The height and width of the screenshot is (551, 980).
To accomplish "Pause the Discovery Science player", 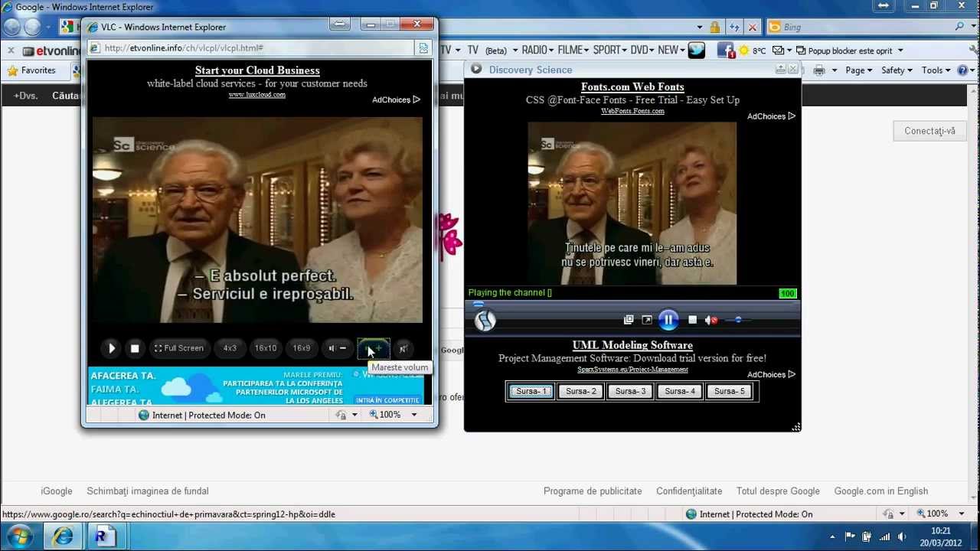I will click(668, 320).
